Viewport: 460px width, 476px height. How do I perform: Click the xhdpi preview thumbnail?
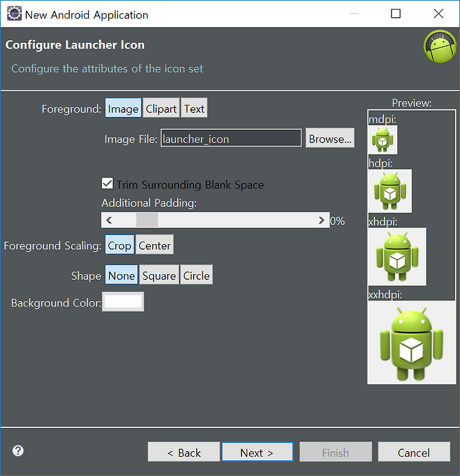pos(397,256)
